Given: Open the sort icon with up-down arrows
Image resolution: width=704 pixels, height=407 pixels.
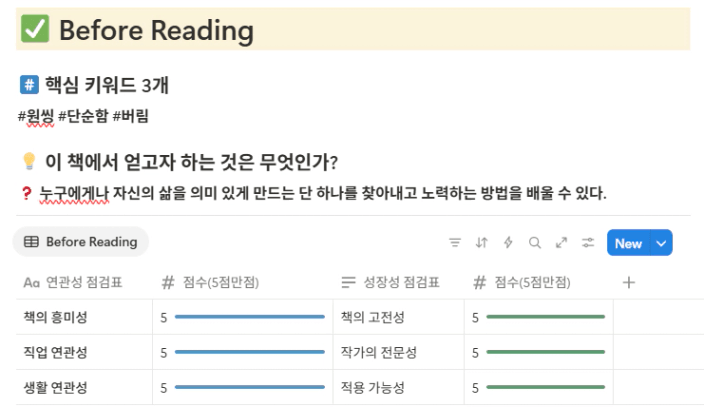Looking at the screenshot, I should click(x=481, y=243).
